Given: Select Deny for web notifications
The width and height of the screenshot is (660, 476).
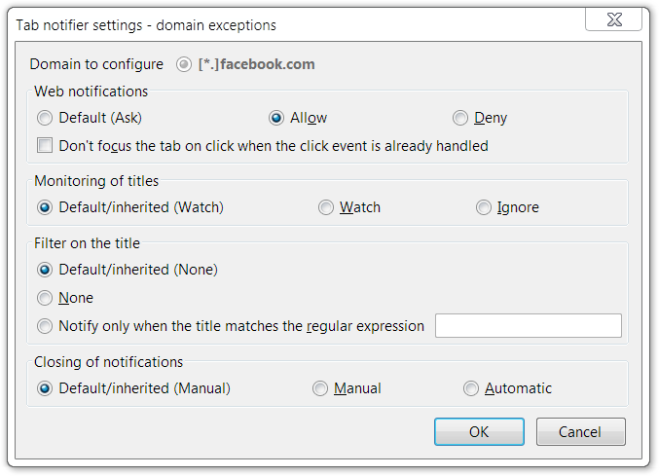Looking at the screenshot, I should (461, 118).
